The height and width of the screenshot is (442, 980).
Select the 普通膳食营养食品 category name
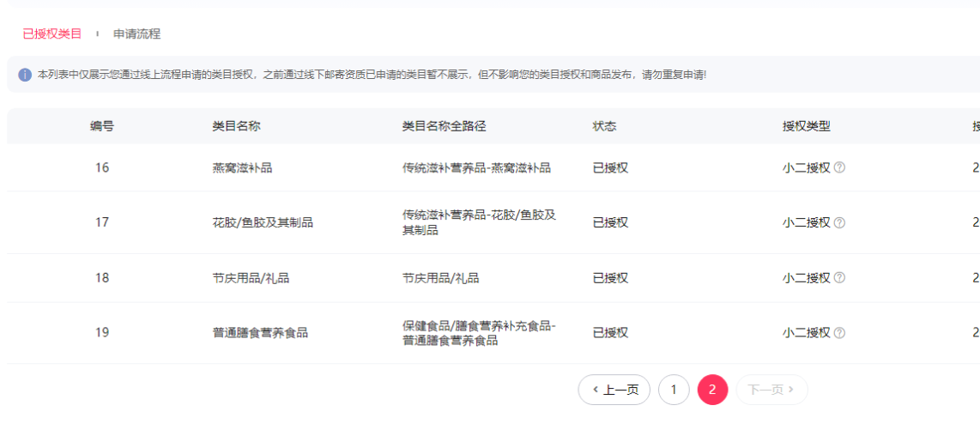click(x=260, y=333)
